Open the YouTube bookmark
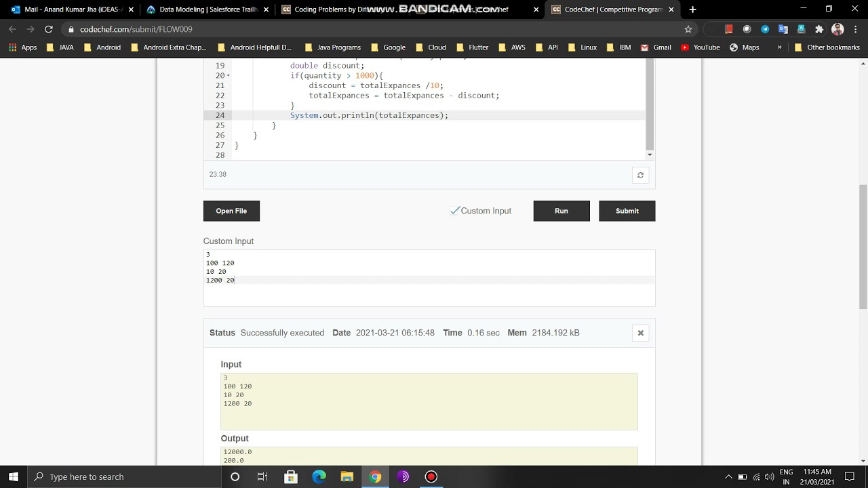Screen dimensions: 868x488 coord(700,47)
